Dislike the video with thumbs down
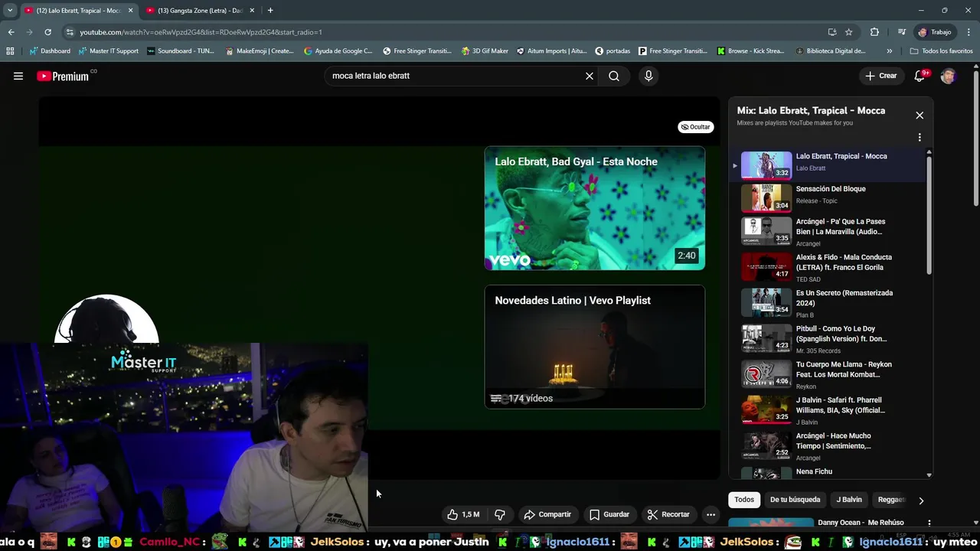 500,514
